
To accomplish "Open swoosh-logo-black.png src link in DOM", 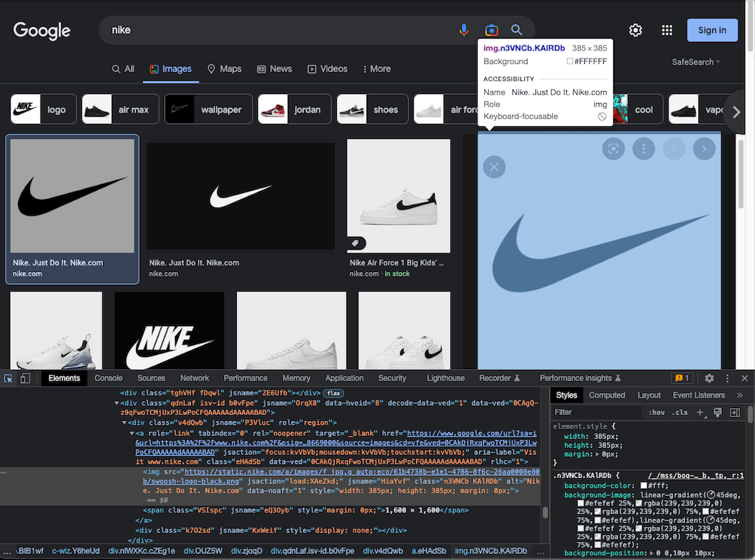I will click(341, 477).
